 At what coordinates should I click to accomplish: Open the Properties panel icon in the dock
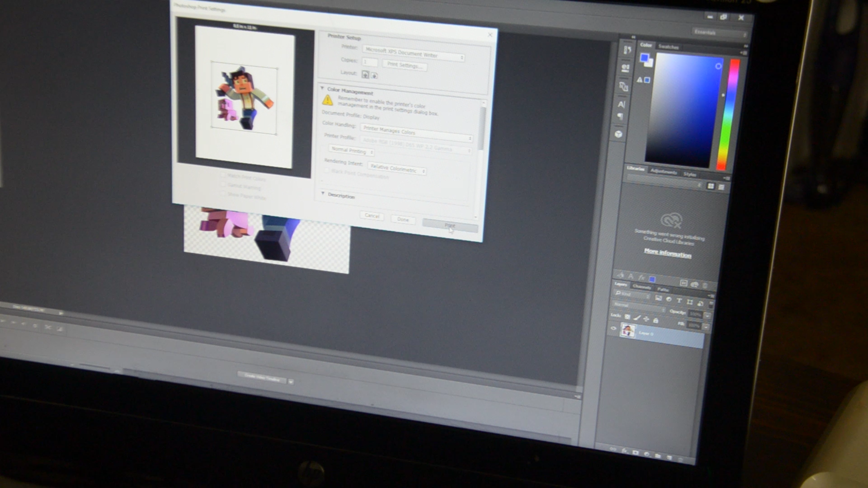(x=626, y=68)
